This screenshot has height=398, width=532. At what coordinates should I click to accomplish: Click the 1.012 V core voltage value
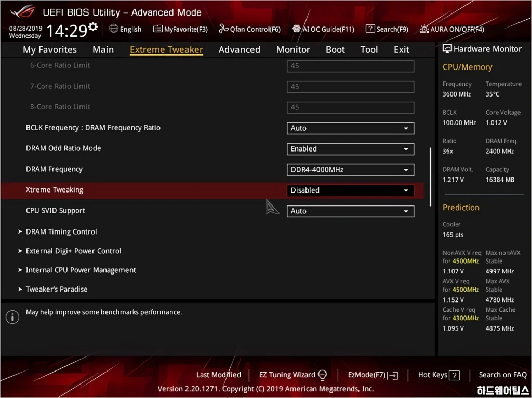496,123
